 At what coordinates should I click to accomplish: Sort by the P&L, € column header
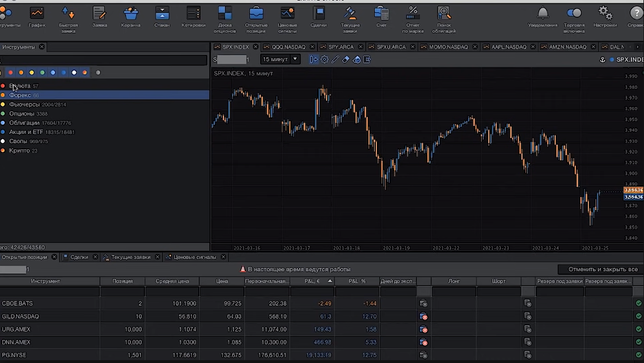pyautogui.click(x=312, y=281)
